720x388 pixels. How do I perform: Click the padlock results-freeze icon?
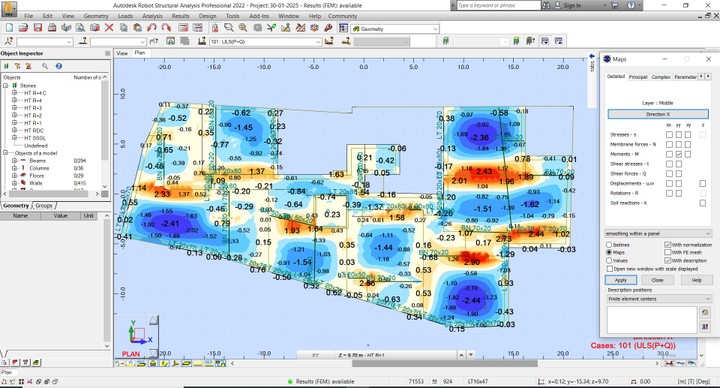coord(214,28)
